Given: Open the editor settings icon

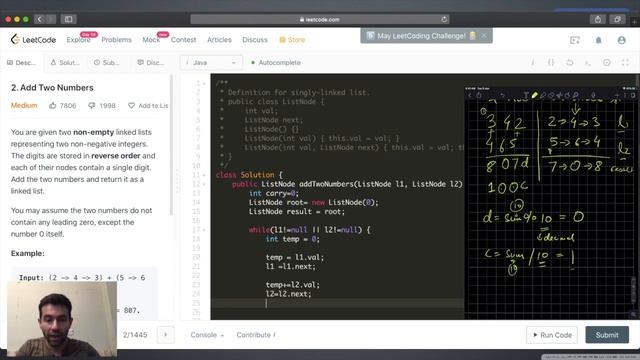Looking at the screenshot, I should (x=607, y=62).
